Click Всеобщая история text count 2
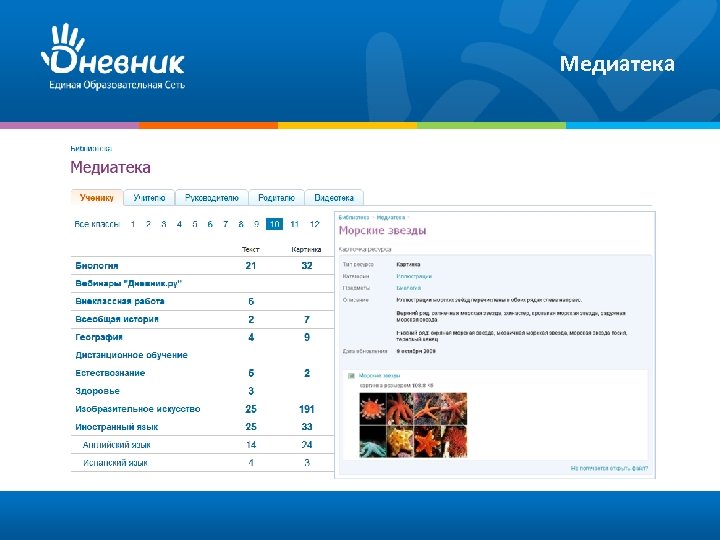 click(251, 319)
